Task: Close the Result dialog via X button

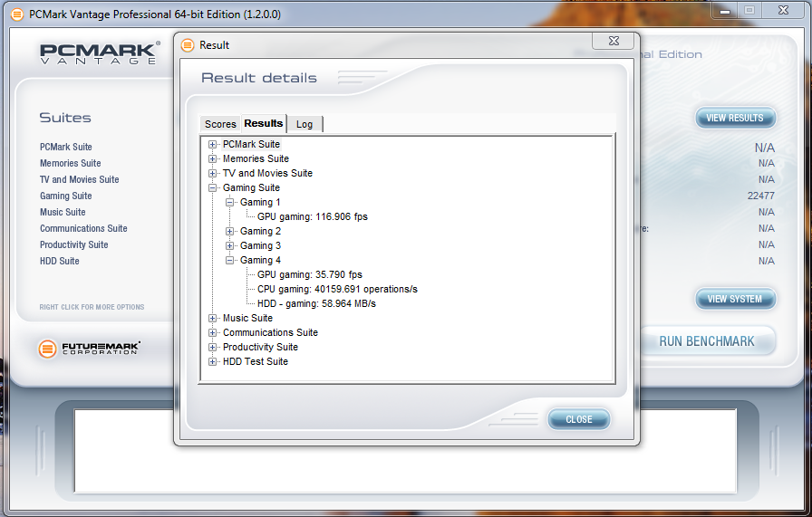Action: pos(613,42)
